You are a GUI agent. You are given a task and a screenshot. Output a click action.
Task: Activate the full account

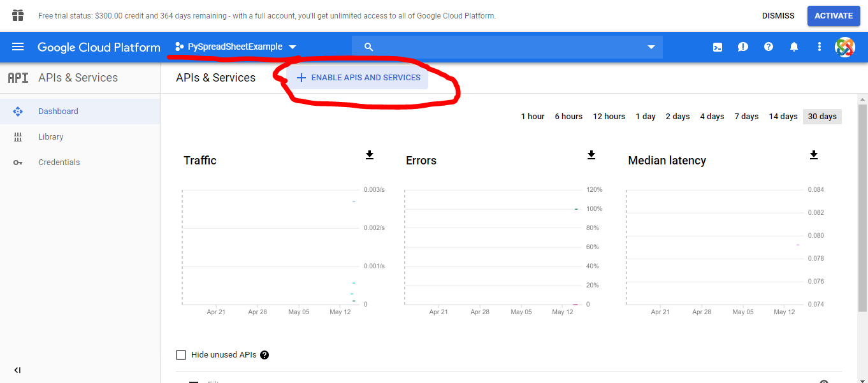834,15
